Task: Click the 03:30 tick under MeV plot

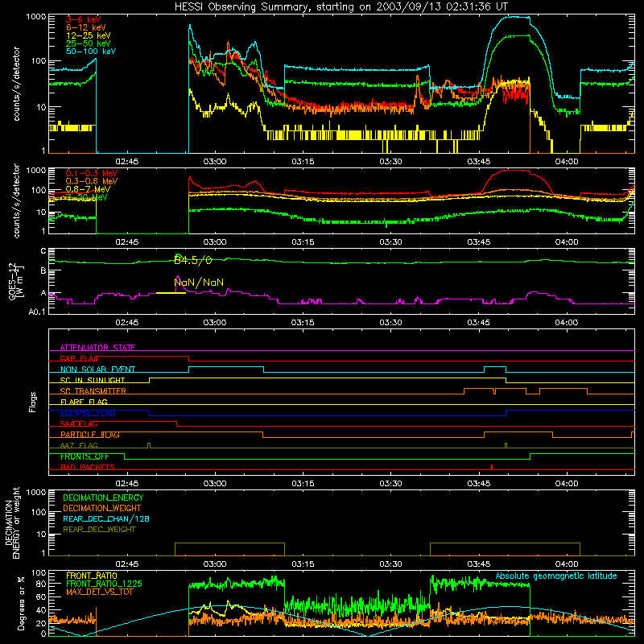Action: 390,242
